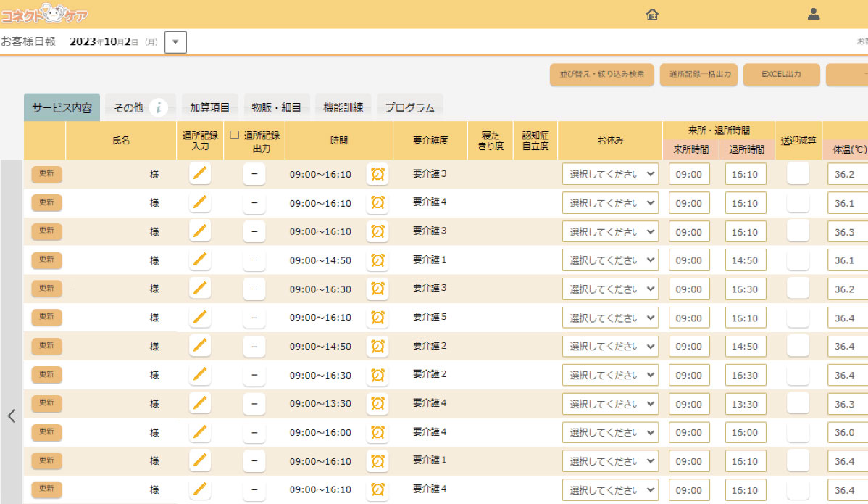Viewport: 868px width, 504px height.
Task: Collapse the left side panel arrow
Action: (x=12, y=416)
